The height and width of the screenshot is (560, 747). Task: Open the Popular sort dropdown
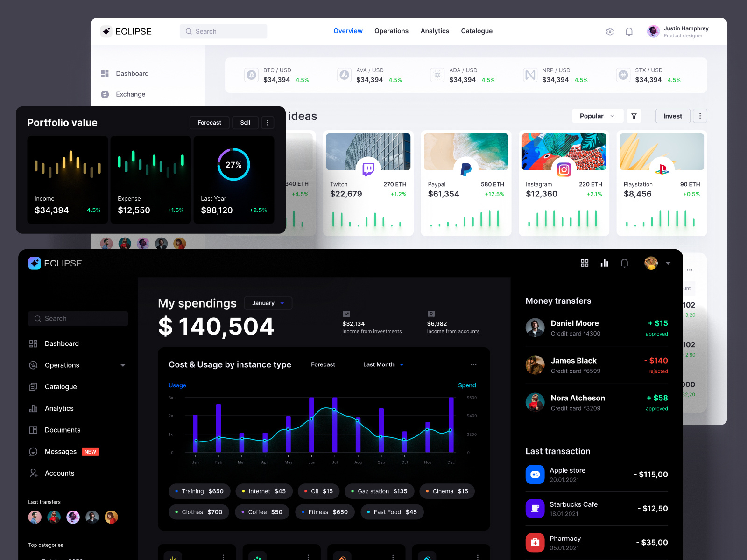pos(597,116)
